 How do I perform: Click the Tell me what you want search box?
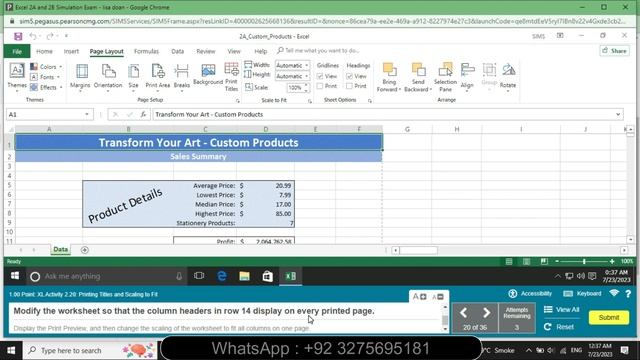pos(318,51)
